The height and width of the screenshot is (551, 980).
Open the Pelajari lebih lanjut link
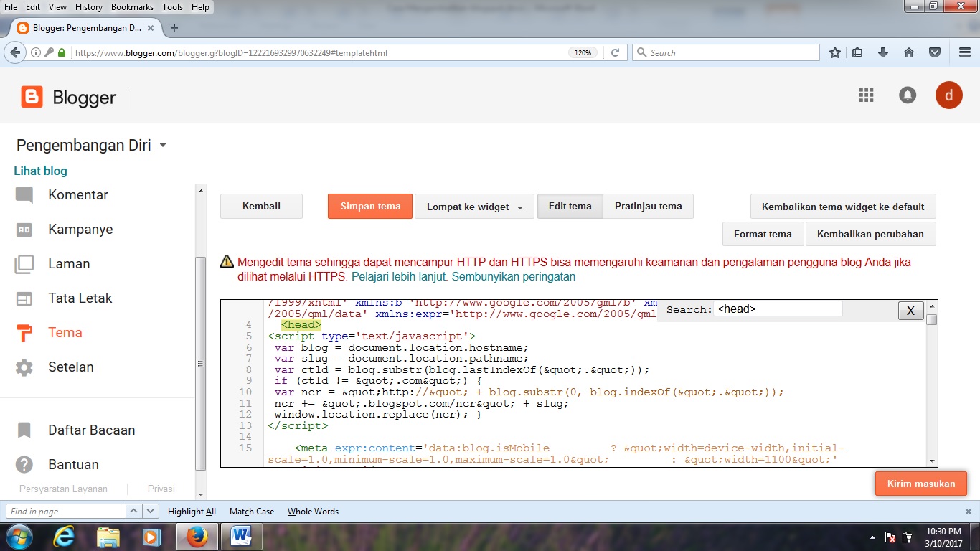click(400, 276)
